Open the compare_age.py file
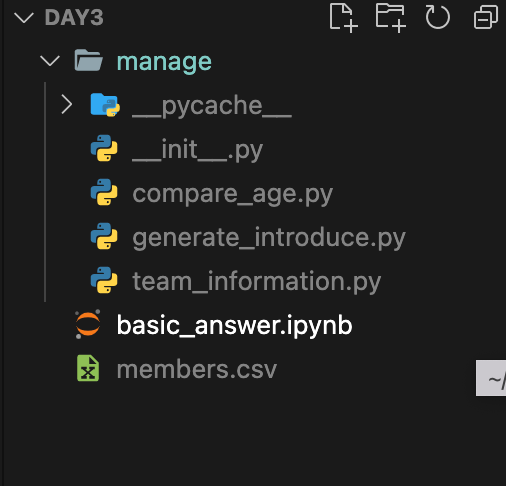This screenshot has width=506, height=486. (x=232, y=194)
